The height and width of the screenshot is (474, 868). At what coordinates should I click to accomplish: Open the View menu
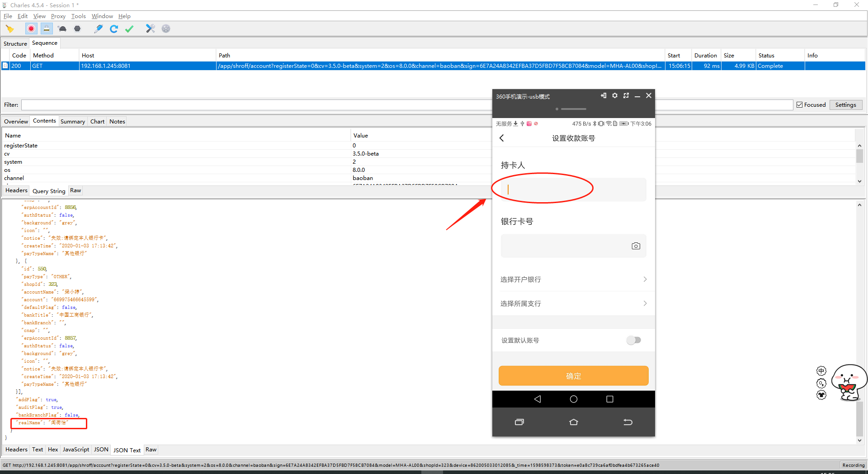point(39,16)
